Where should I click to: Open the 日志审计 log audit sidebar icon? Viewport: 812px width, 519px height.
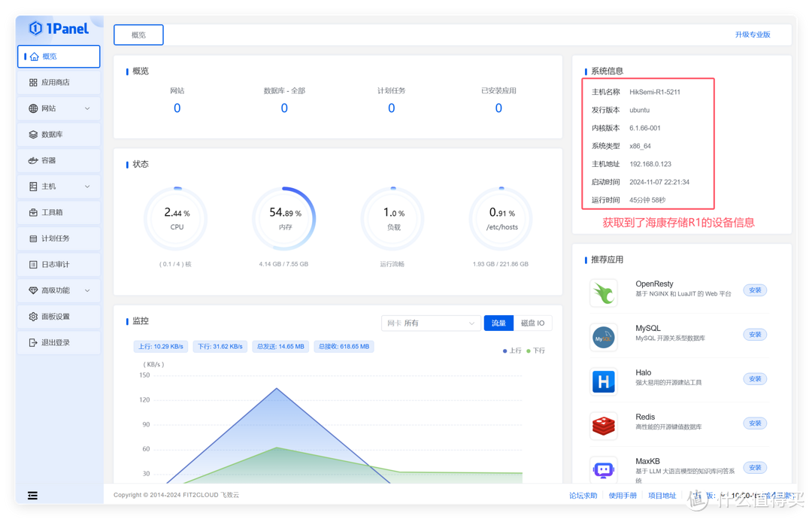pyautogui.click(x=33, y=265)
